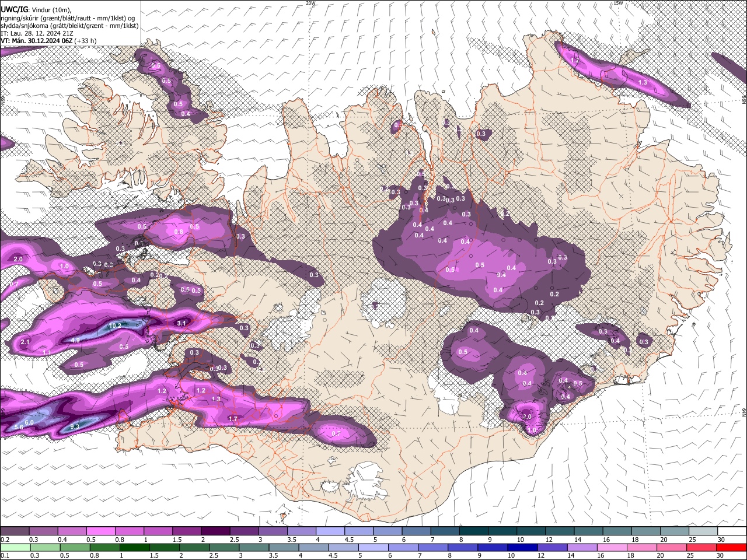The height and width of the screenshot is (560, 747).
Task: Click the '3.1' precipitation value on the map
Action: (181, 323)
